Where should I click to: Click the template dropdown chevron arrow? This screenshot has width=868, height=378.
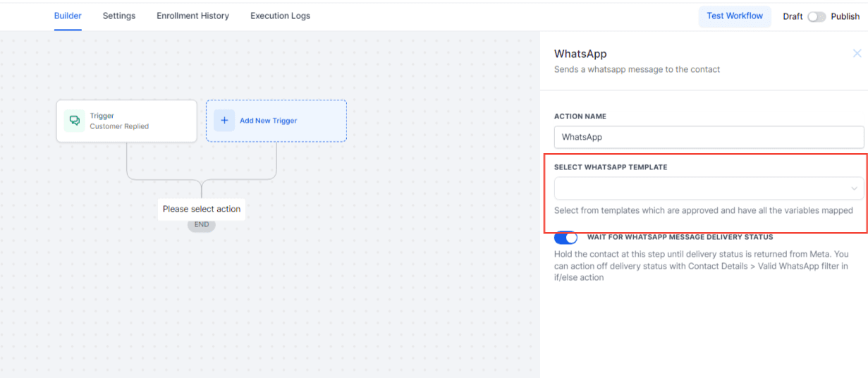855,188
